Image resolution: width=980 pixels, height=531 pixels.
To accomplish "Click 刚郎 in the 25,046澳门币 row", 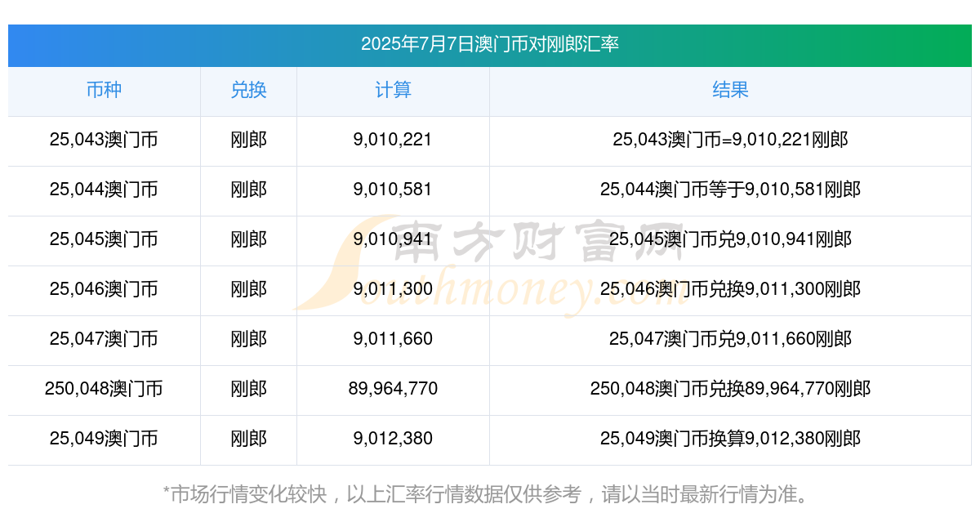I will tap(248, 289).
